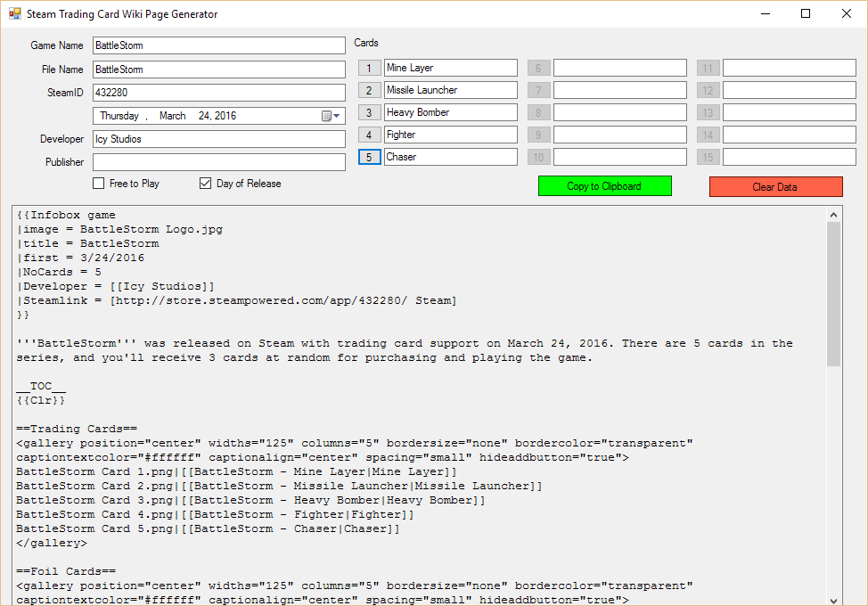Click the Mine Layer card field

pyautogui.click(x=451, y=68)
